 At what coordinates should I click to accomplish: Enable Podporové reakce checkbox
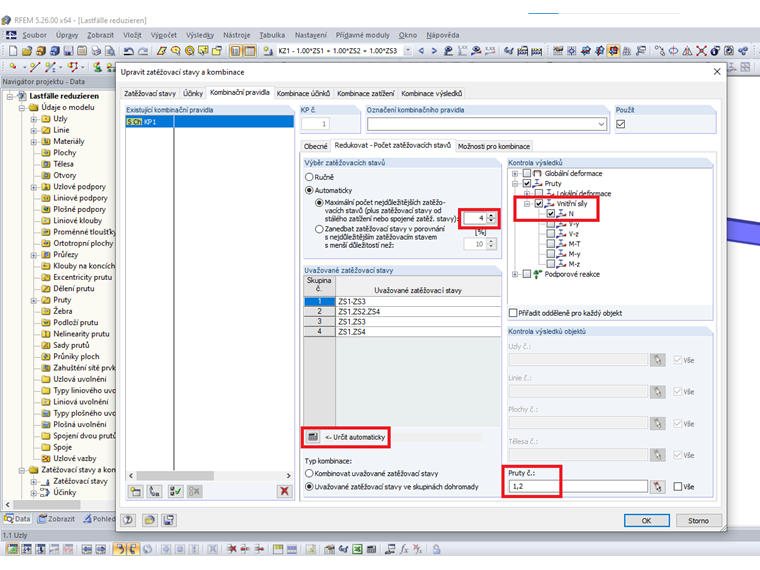527,274
